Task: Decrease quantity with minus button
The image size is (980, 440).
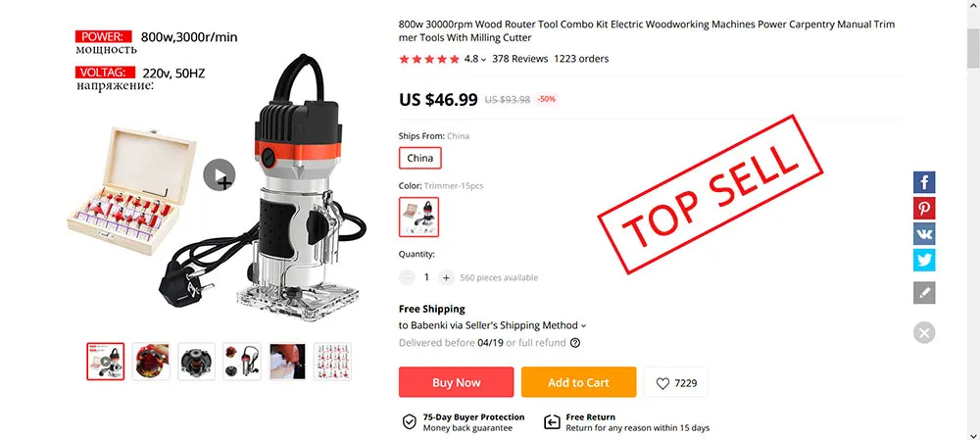Action: point(407,277)
